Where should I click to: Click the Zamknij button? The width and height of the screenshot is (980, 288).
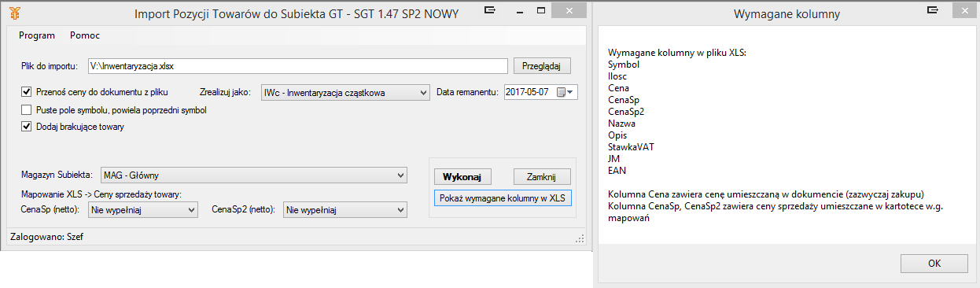point(542,176)
